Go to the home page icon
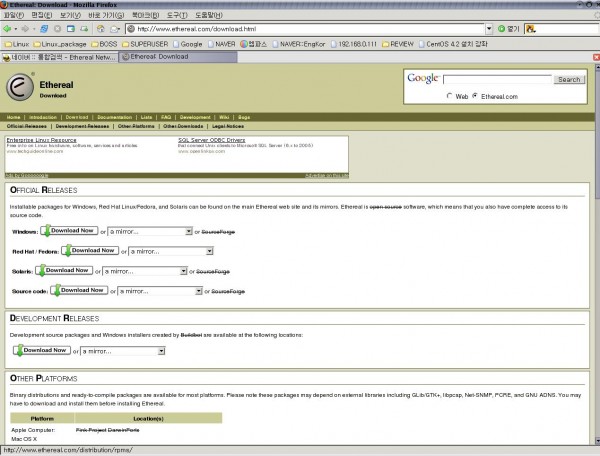600x456 pixels. (101, 29)
